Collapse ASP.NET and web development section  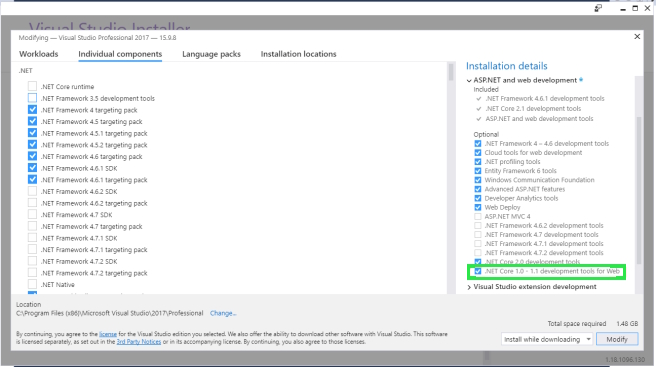[469, 80]
